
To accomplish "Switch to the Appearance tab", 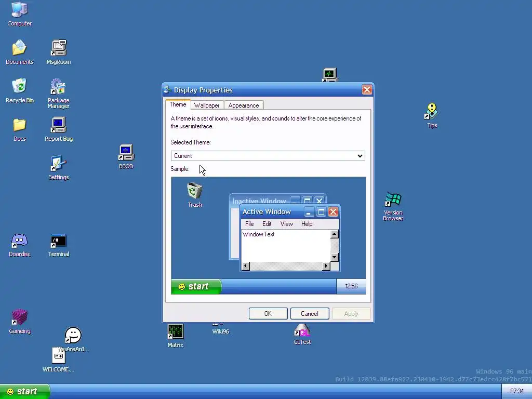I will tap(244, 105).
